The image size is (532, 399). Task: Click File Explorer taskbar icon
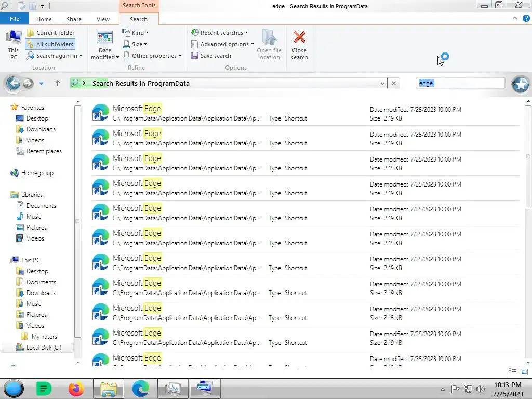(x=108, y=389)
